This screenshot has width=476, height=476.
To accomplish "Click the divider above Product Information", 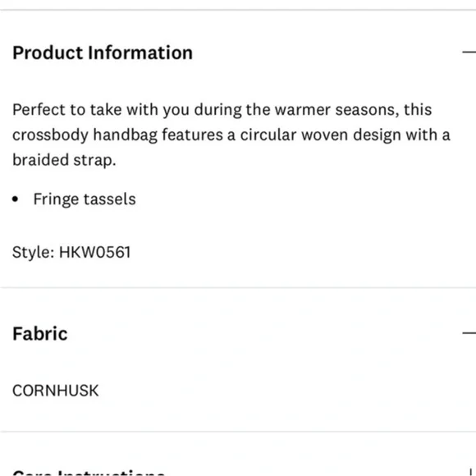I will [x=238, y=10].
